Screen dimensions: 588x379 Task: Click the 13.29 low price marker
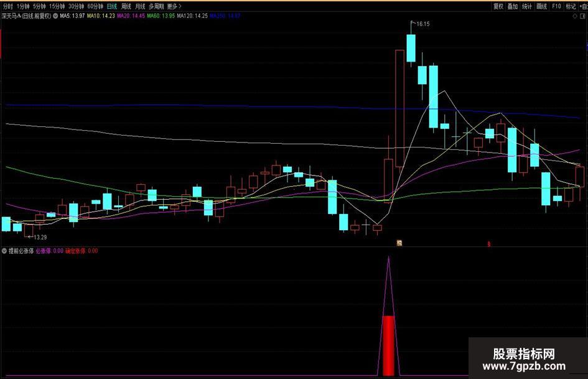pyautogui.click(x=40, y=237)
